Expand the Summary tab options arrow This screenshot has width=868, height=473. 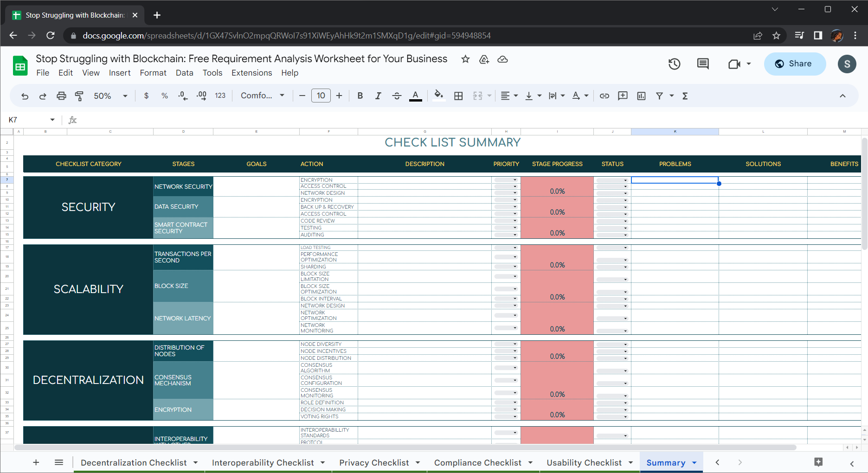click(694, 463)
